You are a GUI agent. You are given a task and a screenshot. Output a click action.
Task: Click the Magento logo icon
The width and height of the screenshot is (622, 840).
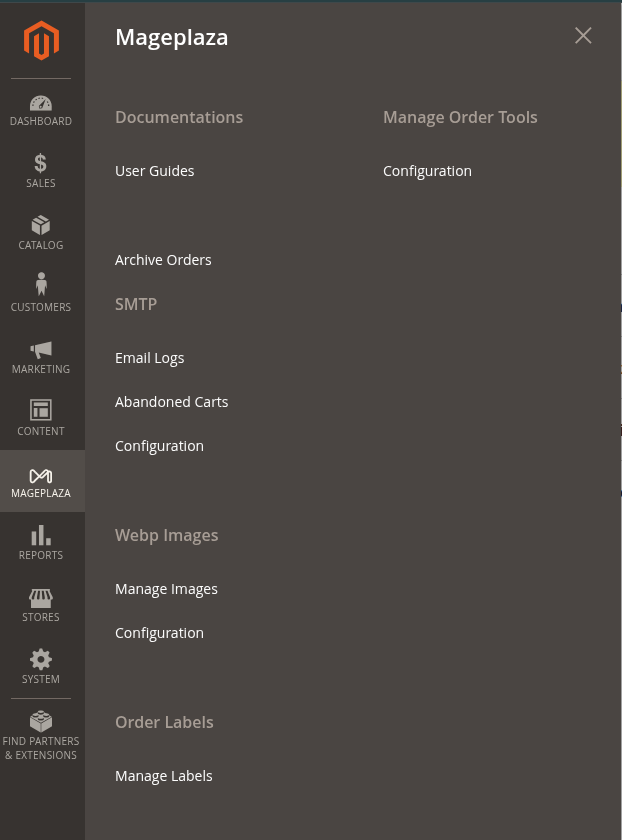click(x=41, y=41)
